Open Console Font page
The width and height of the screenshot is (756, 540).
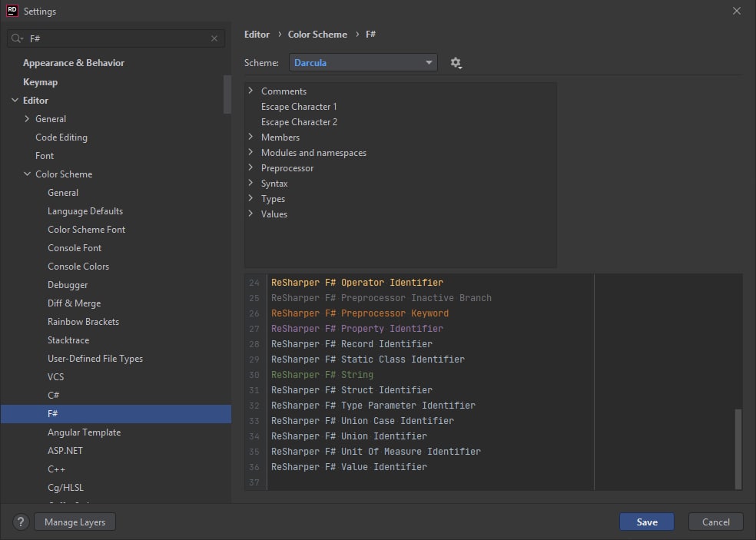[75, 248]
